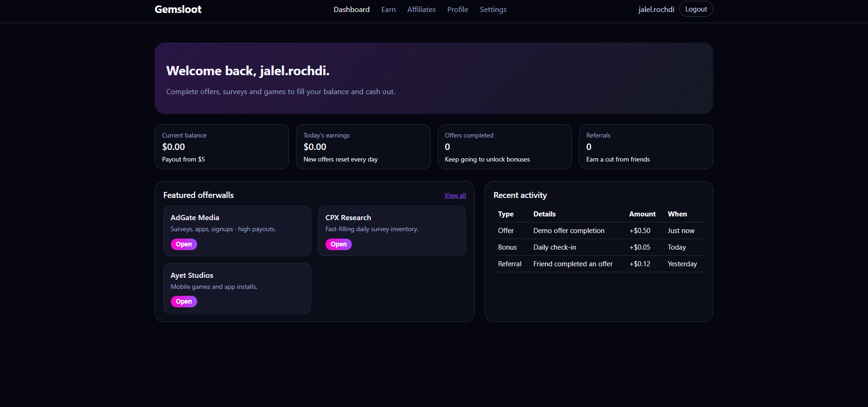Click the Logout button
This screenshot has width=868, height=407.
coord(696,9)
